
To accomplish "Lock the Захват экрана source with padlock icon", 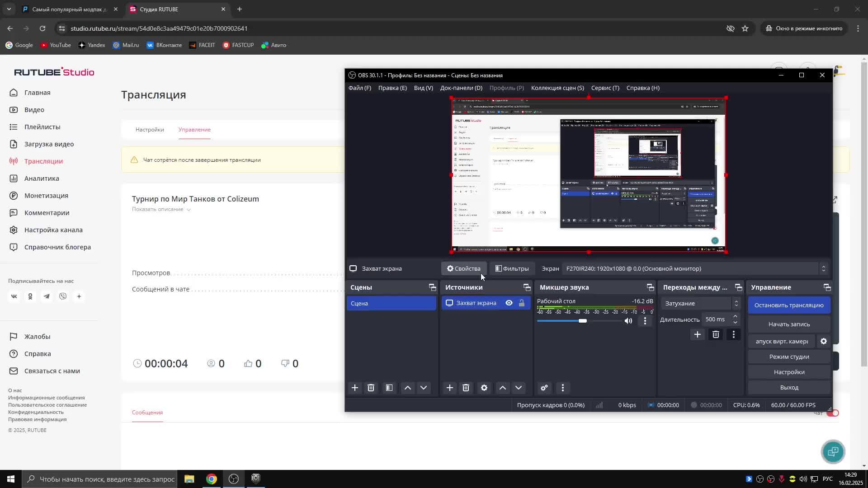I will pos(522,303).
